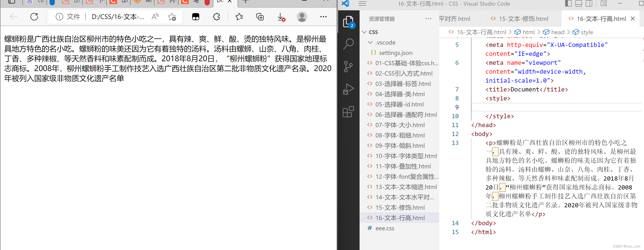Open the Run and Debug view
Image resolution: width=644 pixels, height=250 pixels.
tap(348, 89)
